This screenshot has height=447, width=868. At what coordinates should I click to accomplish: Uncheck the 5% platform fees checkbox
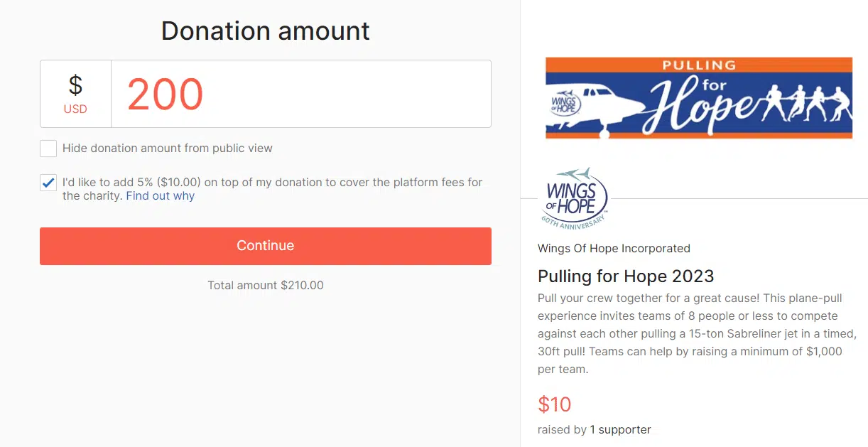pos(48,183)
